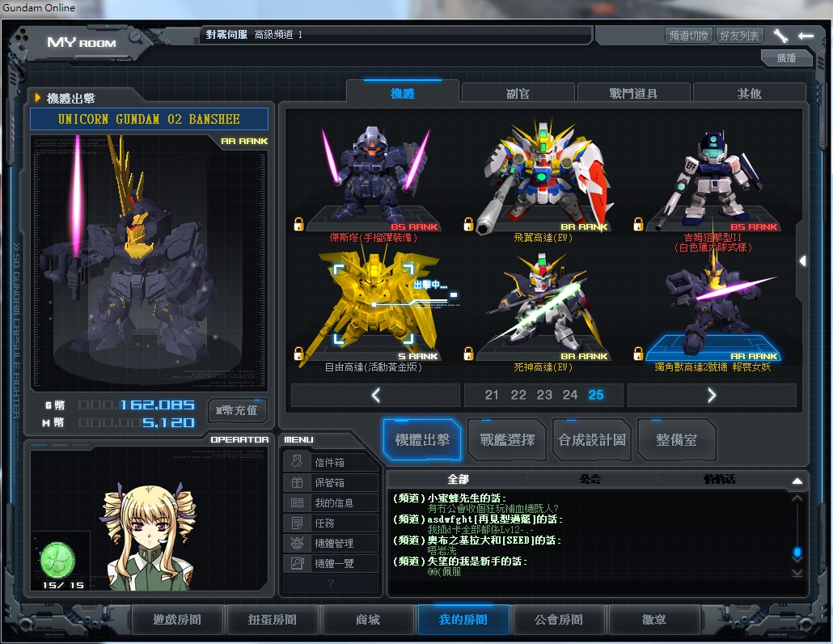833x644 pixels.
Task: Open 我的信息 in menu
Action: pos(331,502)
